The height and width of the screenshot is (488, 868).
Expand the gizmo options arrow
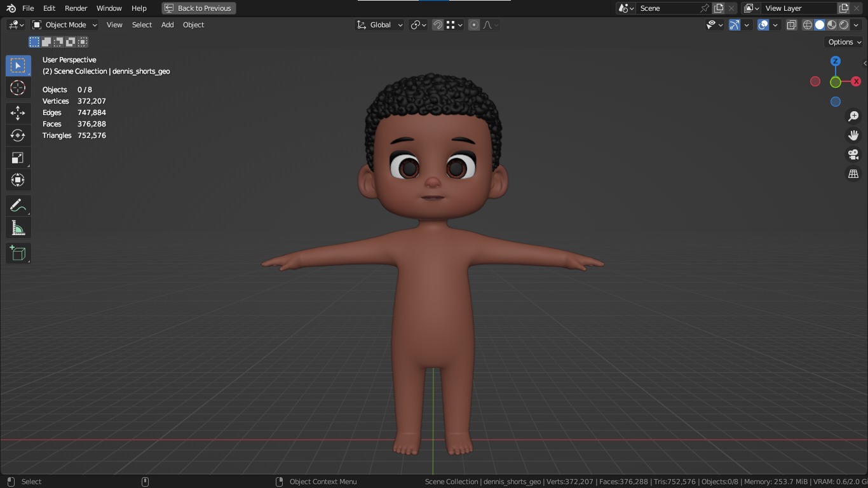[x=747, y=25]
